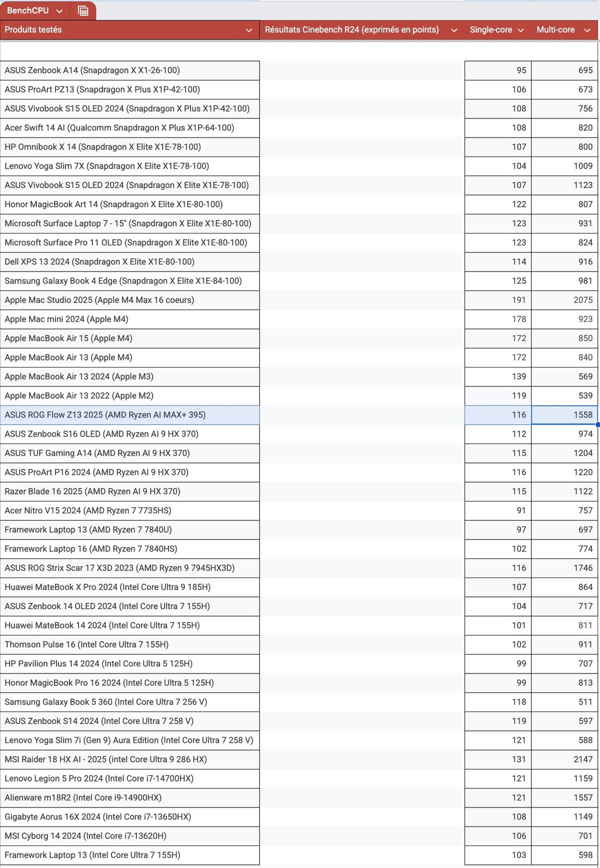Select Acer Nitro V15 2024 cell

[130, 510]
